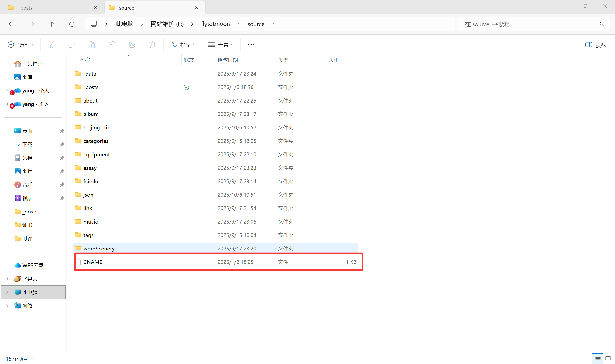Click the Delete trash can icon
615x364 pixels.
click(152, 45)
